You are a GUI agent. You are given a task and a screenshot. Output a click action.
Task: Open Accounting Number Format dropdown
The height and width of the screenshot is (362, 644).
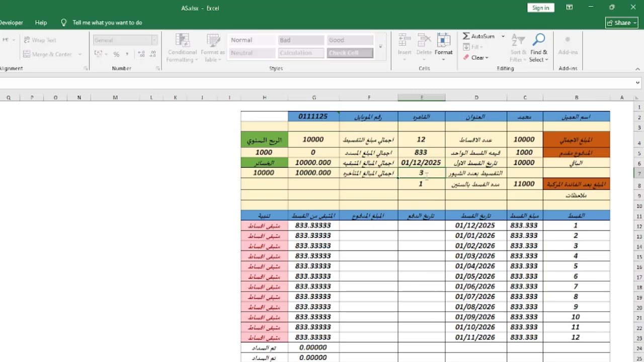click(107, 54)
